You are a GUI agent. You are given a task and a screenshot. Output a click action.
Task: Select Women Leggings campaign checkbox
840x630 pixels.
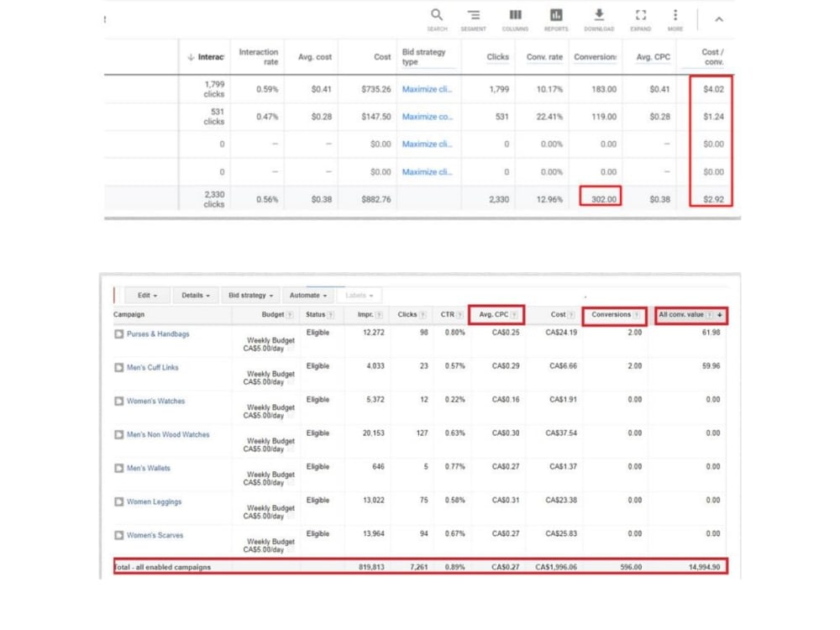(x=119, y=502)
